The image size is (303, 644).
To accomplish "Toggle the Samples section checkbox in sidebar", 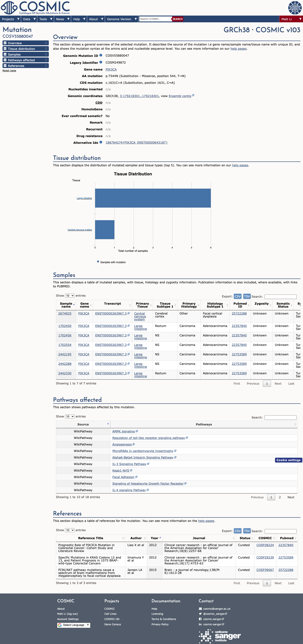I will coord(5,54).
